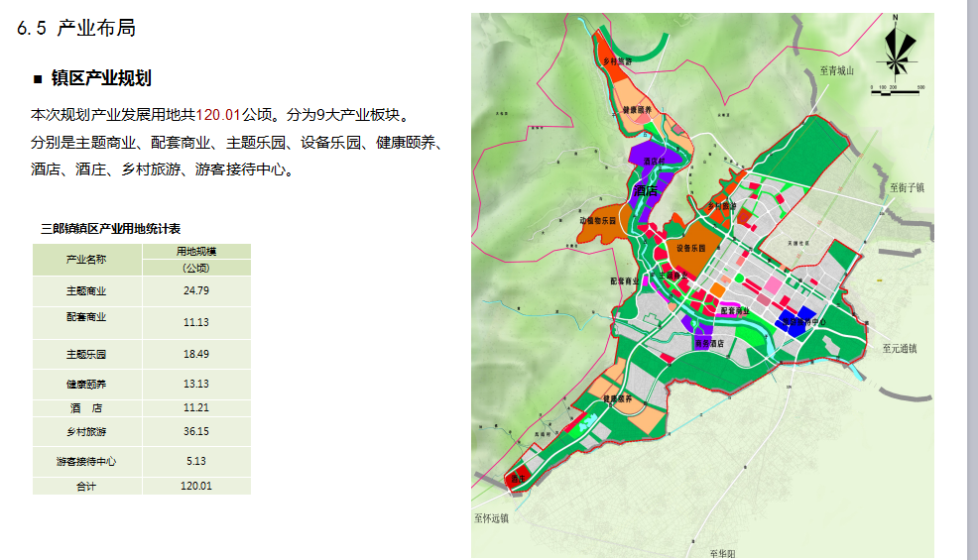The width and height of the screenshot is (978, 560).
Task: Click the '主题乐园' table row label
Action: tap(86, 354)
